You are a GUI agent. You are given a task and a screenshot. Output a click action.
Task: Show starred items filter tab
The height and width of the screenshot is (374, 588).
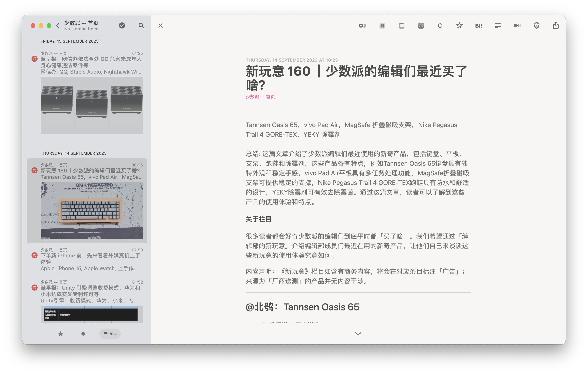pos(61,333)
